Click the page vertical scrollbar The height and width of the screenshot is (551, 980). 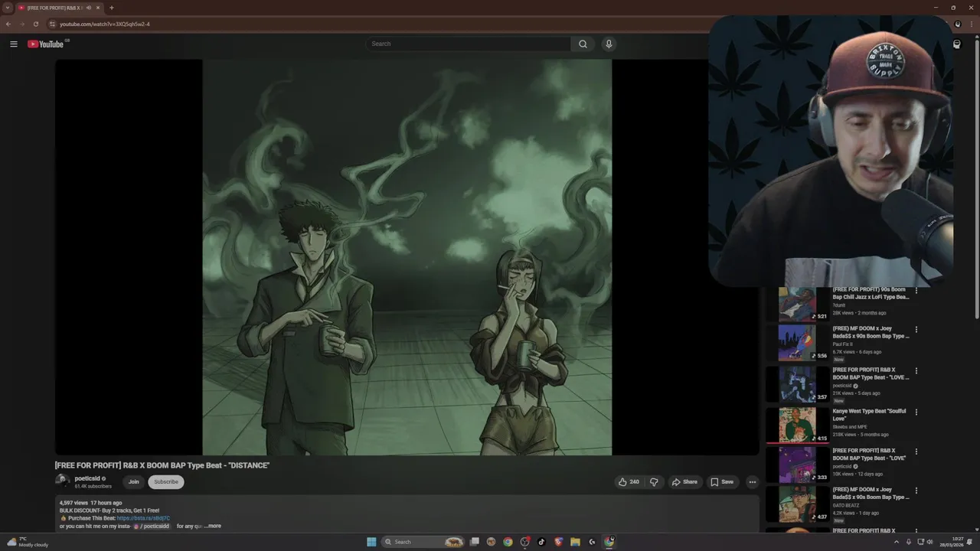coord(976,180)
